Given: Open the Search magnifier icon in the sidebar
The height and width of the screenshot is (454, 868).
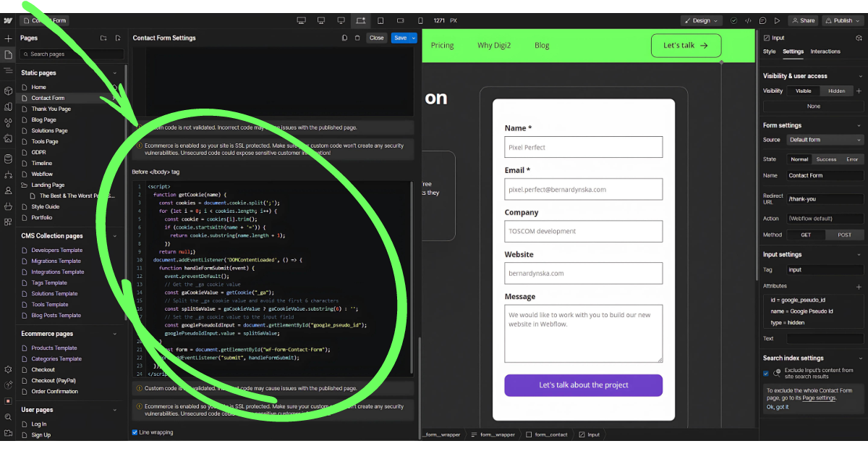Looking at the screenshot, I should [x=8, y=417].
